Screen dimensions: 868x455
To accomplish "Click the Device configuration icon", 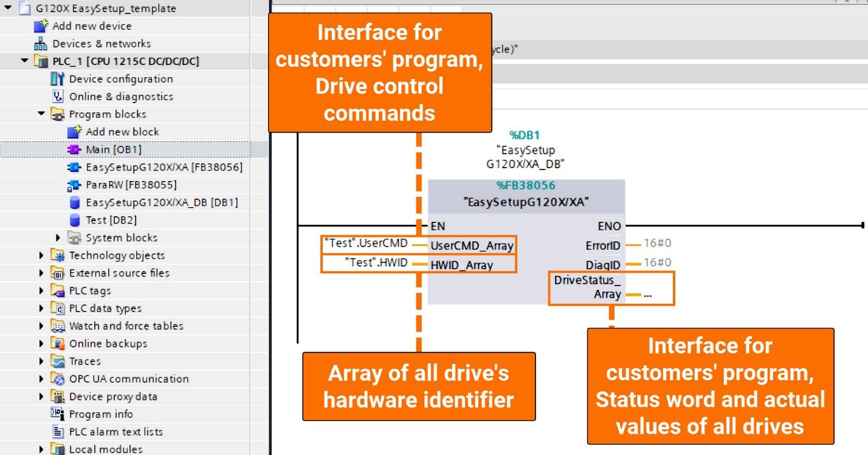I will [58, 79].
